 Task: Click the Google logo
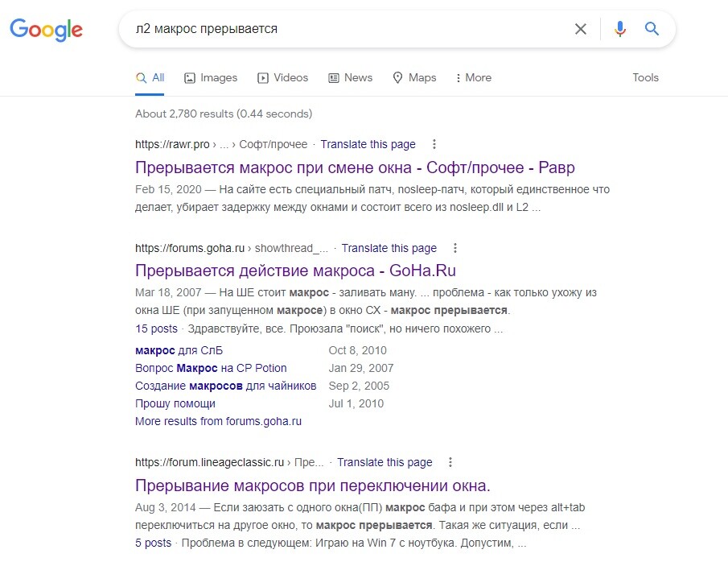[46, 30]
